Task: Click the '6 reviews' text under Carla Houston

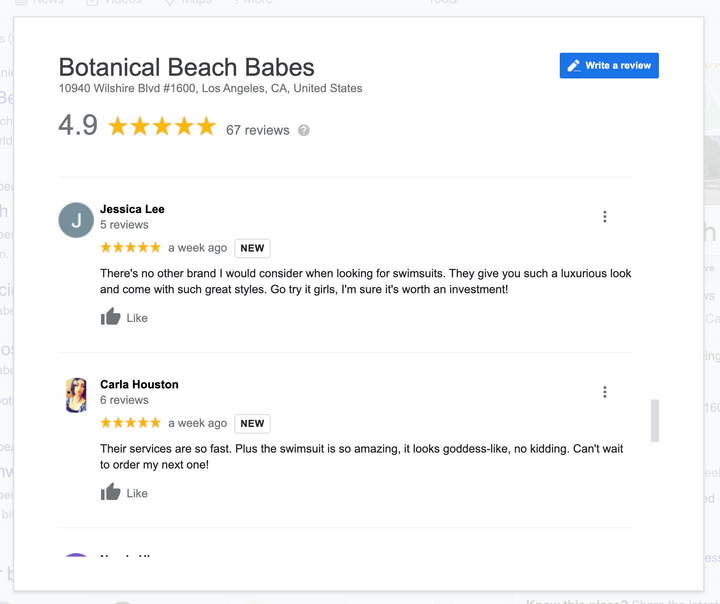Action: [124, 400]
